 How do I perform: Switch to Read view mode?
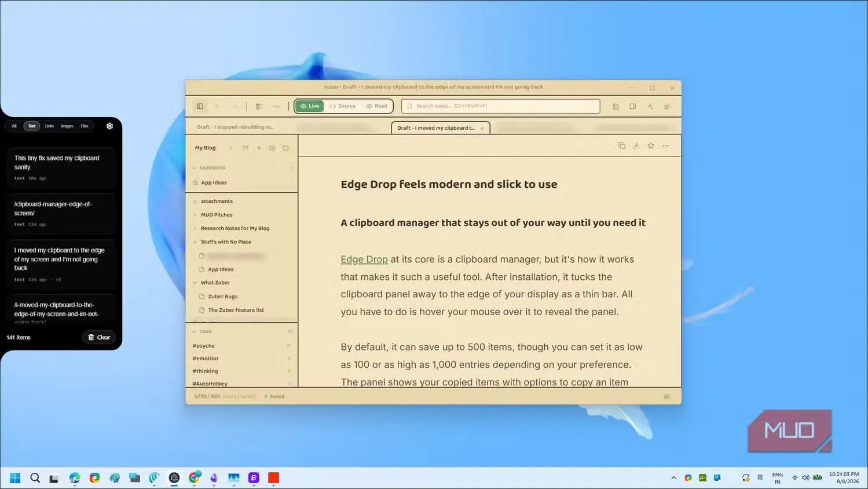(376, 106)
